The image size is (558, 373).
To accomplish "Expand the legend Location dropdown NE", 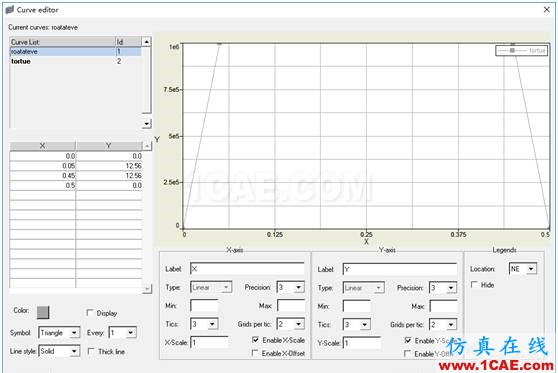I will [x=523, y=269].
